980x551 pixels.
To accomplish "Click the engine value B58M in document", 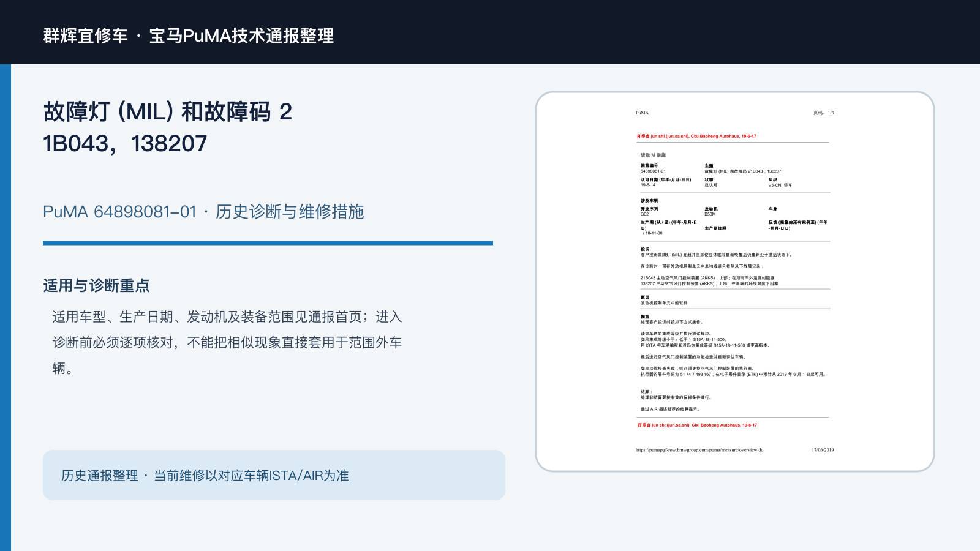I will pos(710,214).
